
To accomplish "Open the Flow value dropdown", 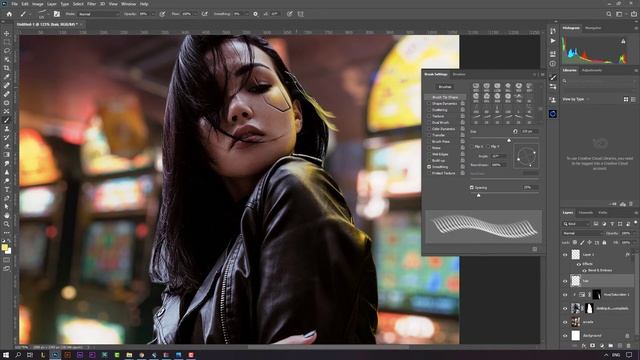I will (195, 14).
